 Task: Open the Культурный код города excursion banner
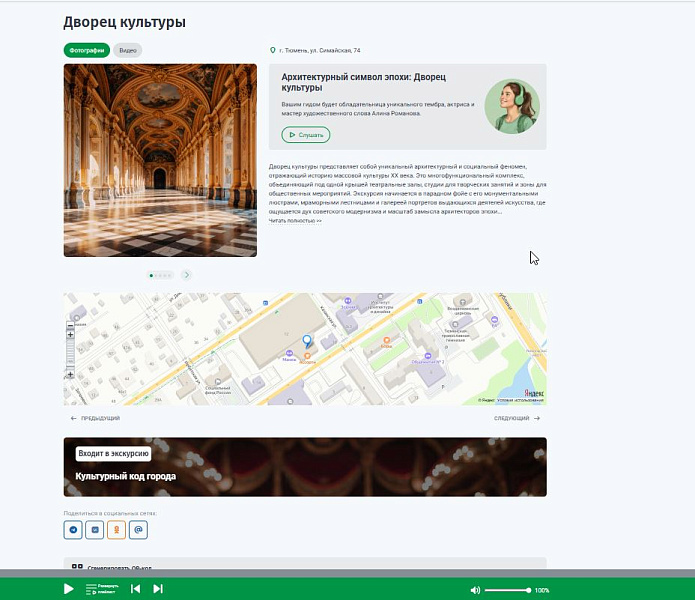(305, 467)
